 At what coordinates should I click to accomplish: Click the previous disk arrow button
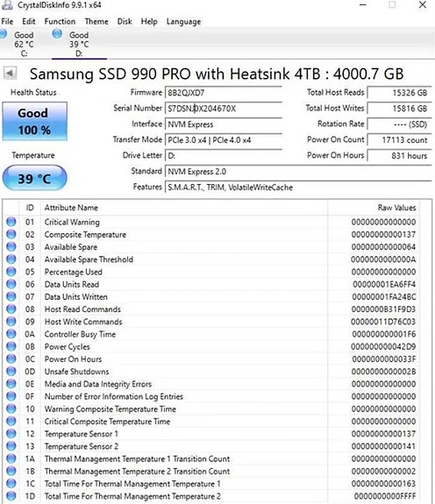click(x=10, y=74)
